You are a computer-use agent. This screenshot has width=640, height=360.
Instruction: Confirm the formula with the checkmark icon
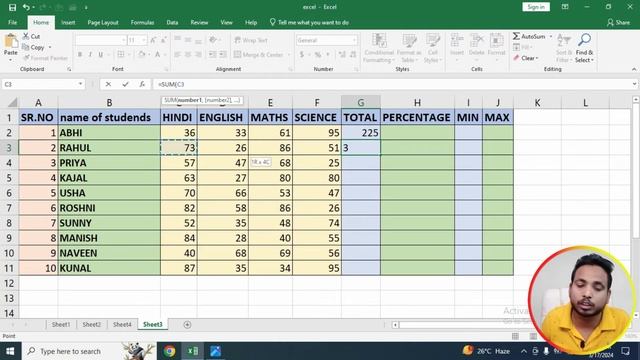125,84
